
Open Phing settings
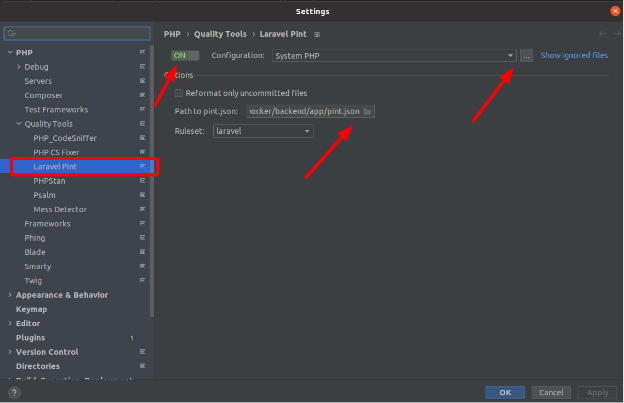click(35, 238)
